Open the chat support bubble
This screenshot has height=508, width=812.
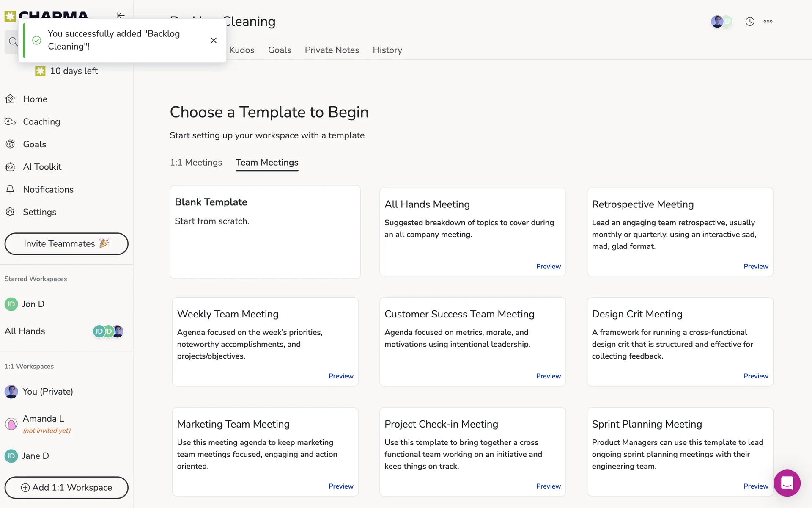787,483
